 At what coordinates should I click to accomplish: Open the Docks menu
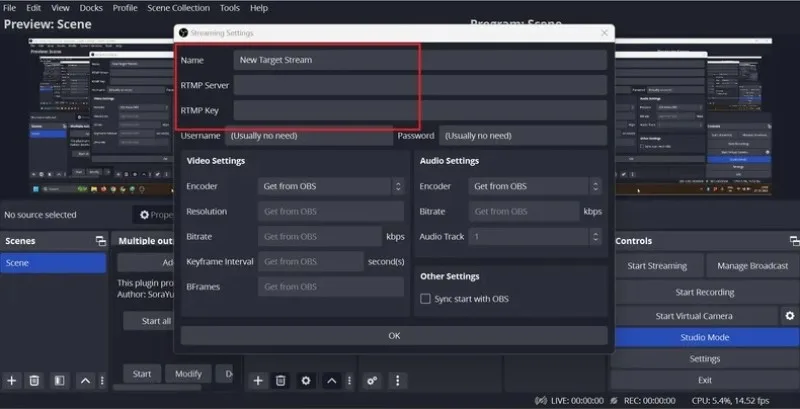91,8
